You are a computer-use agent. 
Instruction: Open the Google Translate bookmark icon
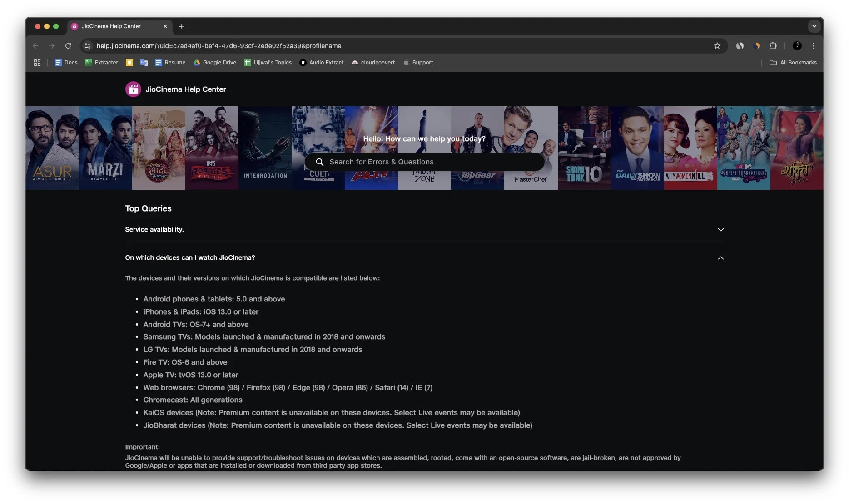[144, 63]
